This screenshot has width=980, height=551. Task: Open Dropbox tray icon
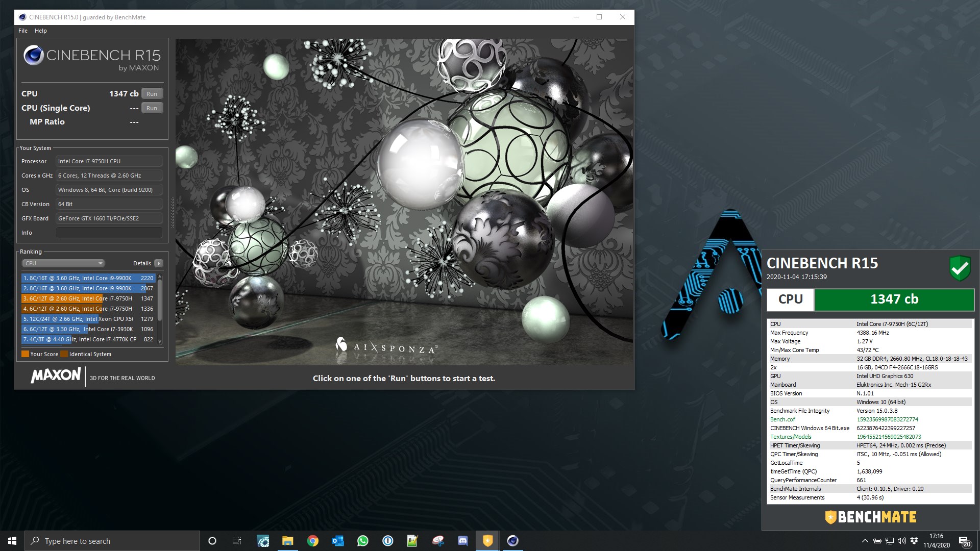click(914, 541)
